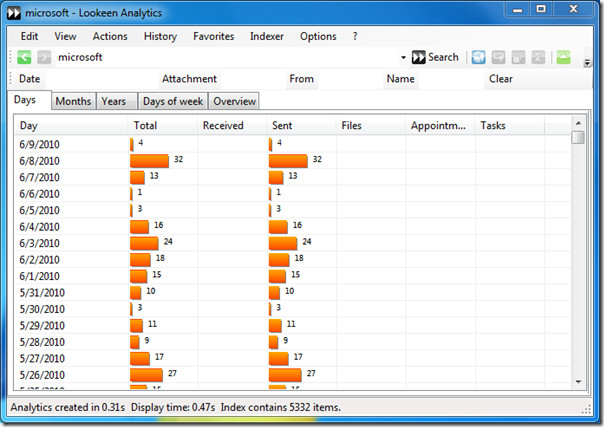
Task: Click the Total bar for 6/8/2010
Action: [149, 161]
